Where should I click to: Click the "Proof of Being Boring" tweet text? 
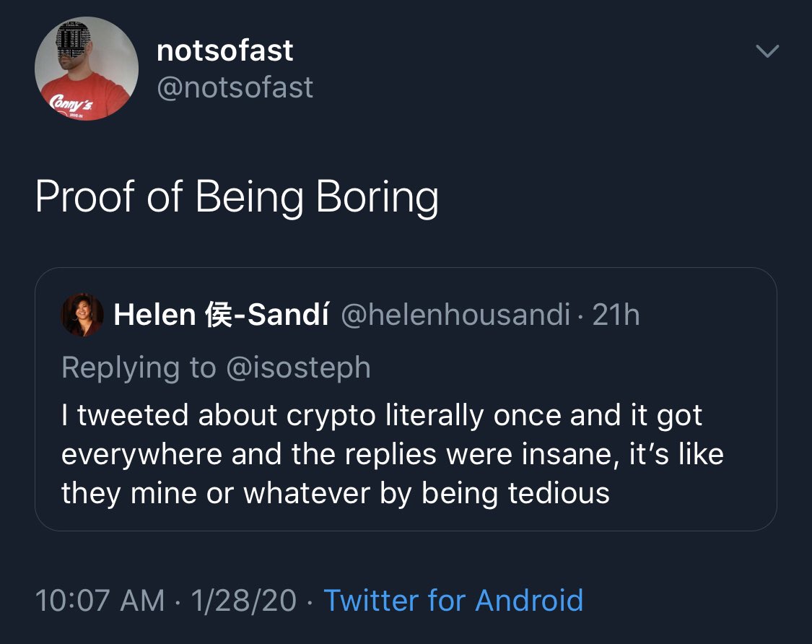coord(237,196)
